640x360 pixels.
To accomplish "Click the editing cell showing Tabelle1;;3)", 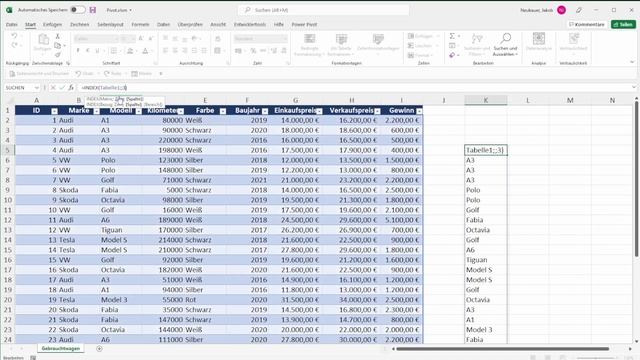I will pos(486,150).
